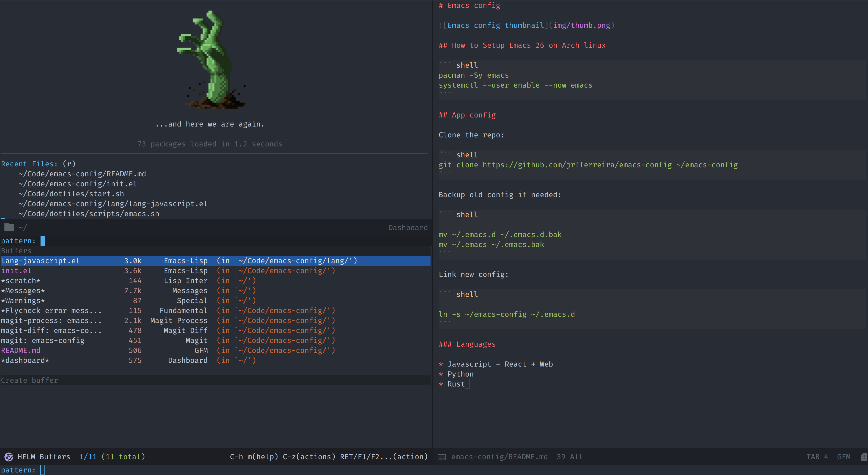Click the Emacs logo icon in Helm modeline
Image resolution: width=868 pixels, height=475 pixels.
(9, 457)
